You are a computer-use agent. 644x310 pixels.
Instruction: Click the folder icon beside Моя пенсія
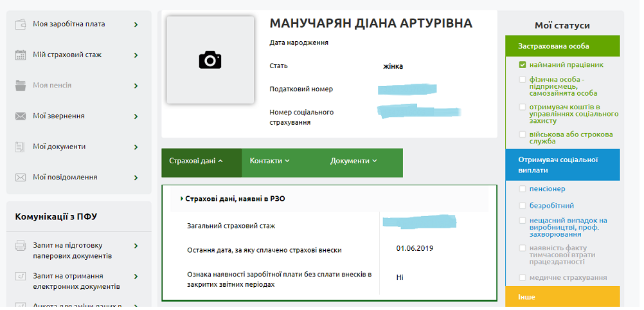21,86
